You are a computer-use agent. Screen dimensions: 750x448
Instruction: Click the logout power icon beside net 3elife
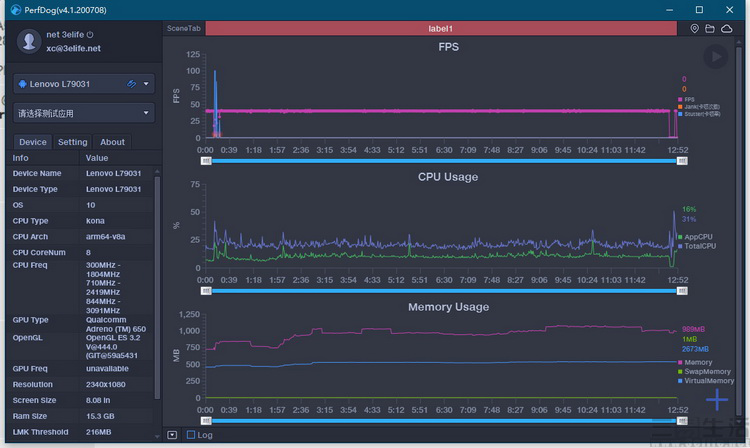tap(90, 34)
